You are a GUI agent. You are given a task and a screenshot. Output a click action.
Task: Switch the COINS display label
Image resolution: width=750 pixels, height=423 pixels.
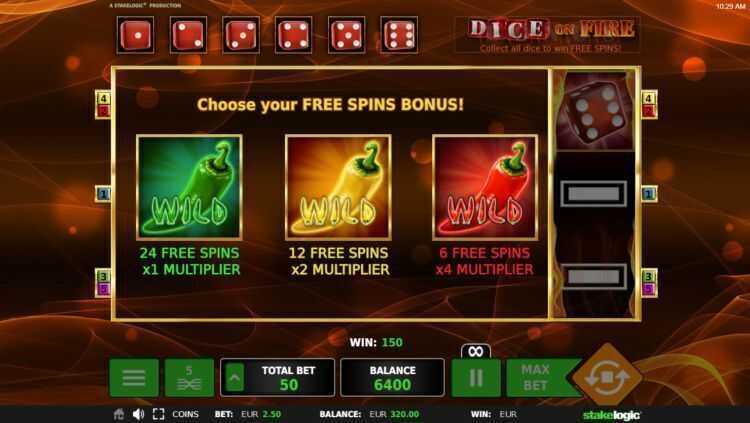(x=185, y=414)
